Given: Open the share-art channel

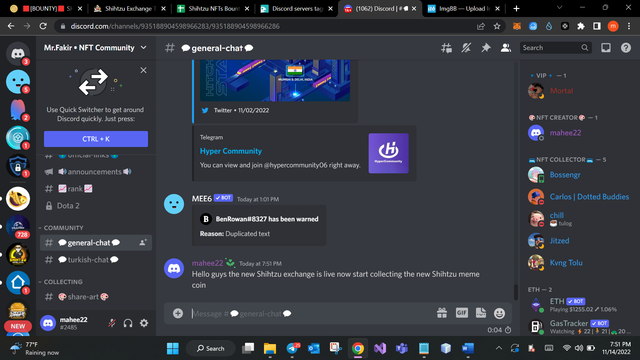Looking at the screenshot, I should coord(96,297).
